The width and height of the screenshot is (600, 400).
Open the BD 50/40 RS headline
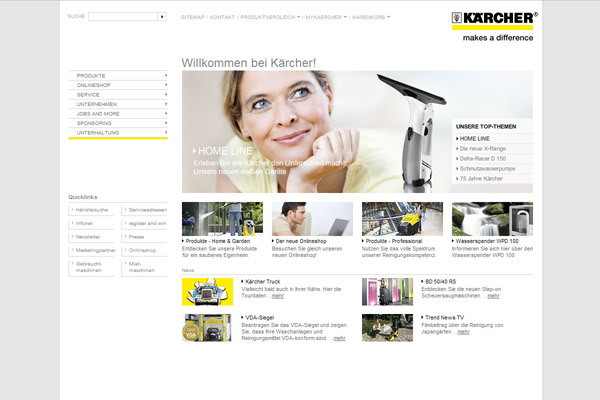tap(440, 281)
